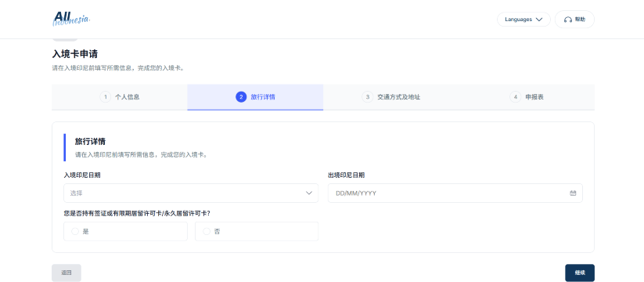Switch to step 3 交通方式及地址 tab
The image size is (644, 282).
click(x=391, y=97)
